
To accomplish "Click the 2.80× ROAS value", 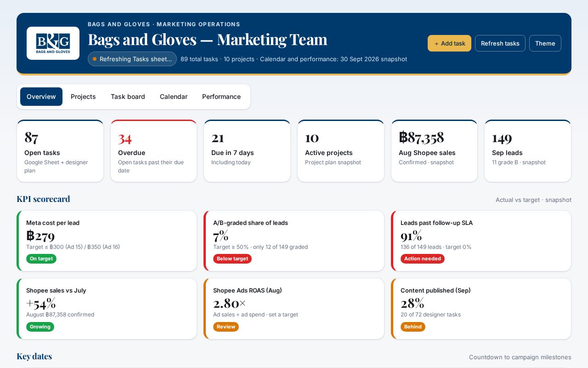I will tap(230, 303).
